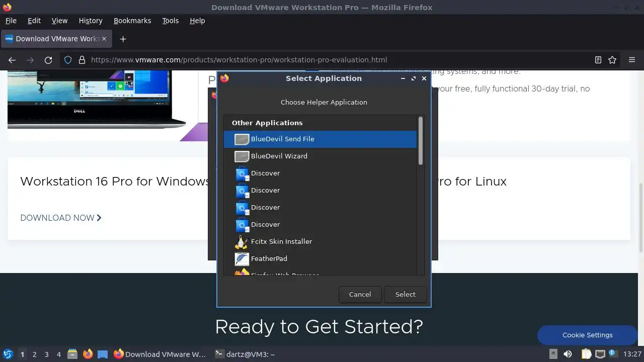Open the Bookmarks menu
This screenshot has width=644, height=362.
[x=132, y=21]
